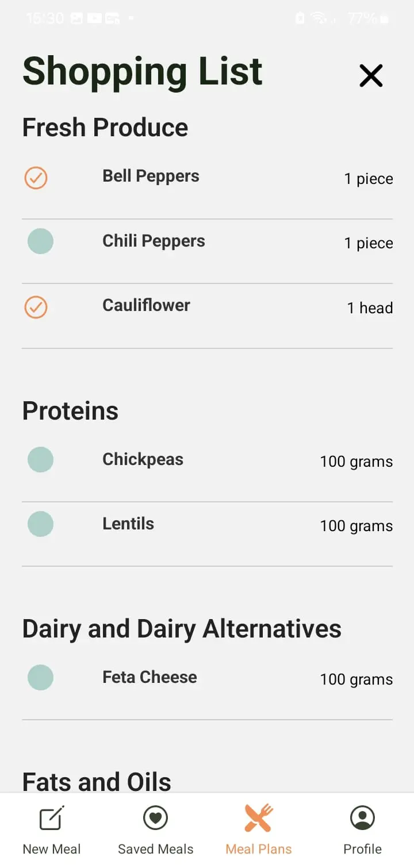The image size is (414, 868).
Task: Tap the Bell Peppers item name
Action: pyautogui.click(x=151, y=176)
